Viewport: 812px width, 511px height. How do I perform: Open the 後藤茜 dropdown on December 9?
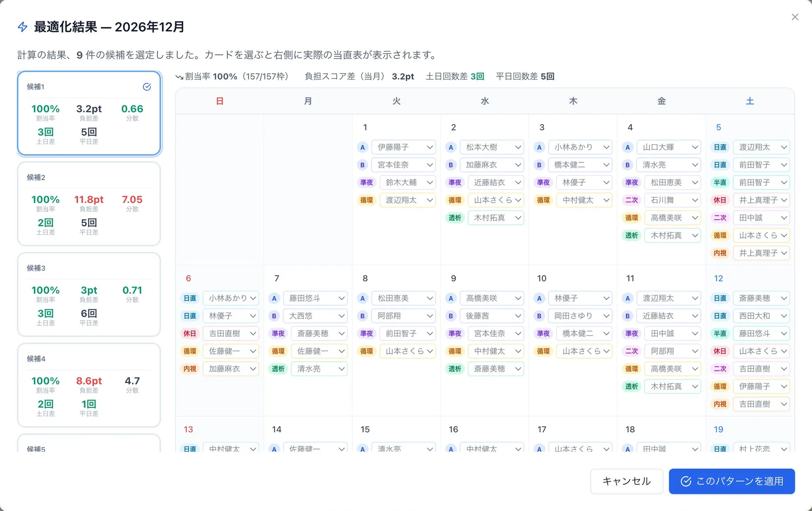[x=492, y=316]
